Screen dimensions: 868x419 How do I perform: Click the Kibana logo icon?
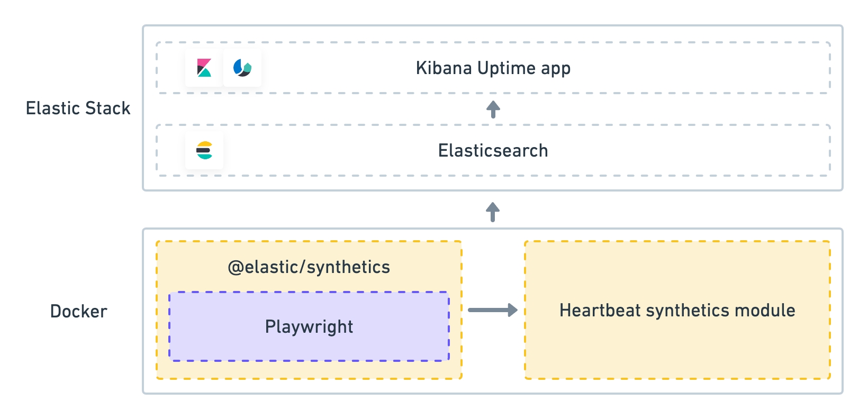tap(204, 68)
